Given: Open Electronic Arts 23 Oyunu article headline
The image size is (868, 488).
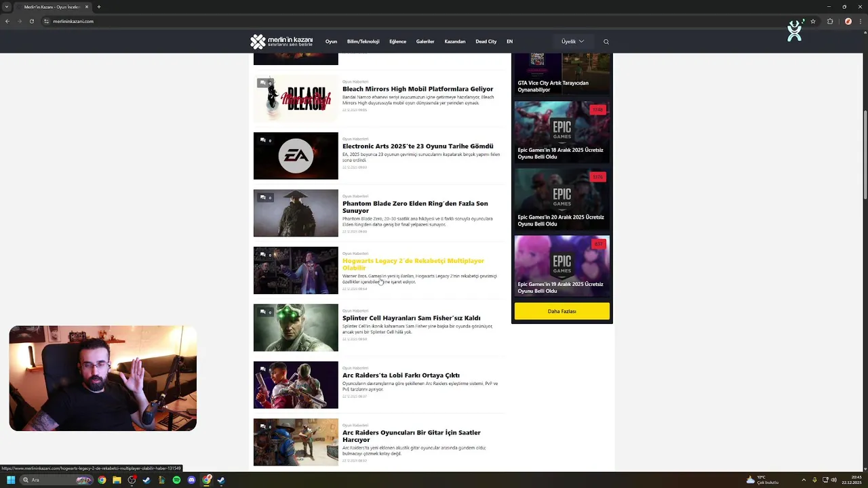Looking at the screenshot, I should coord(418,146).
